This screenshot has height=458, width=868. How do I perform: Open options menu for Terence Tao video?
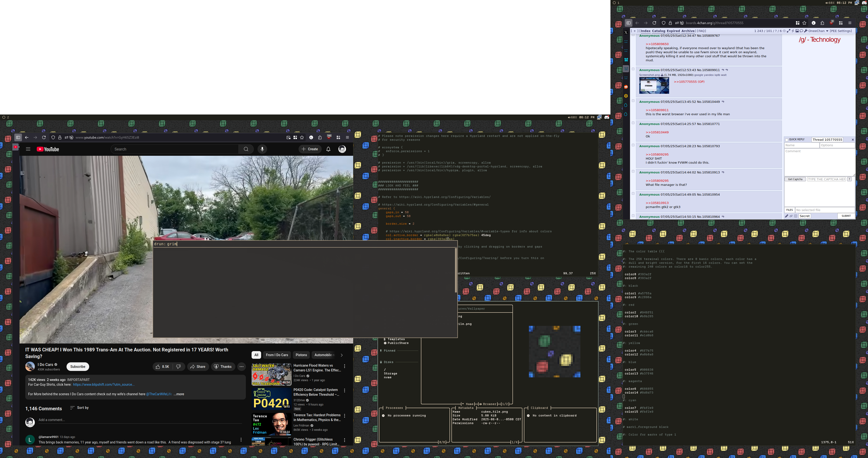coord(344,416)
